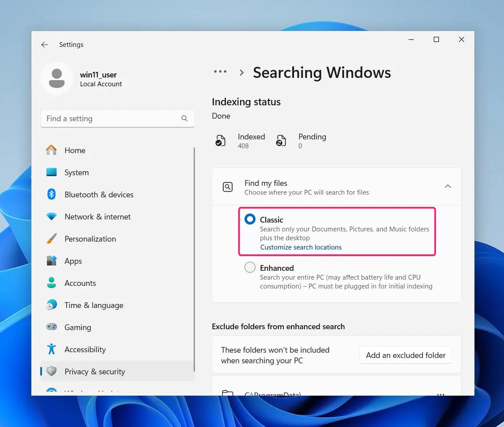This screenshot has height=427, width=504.
Task: Collapse the Find my files section
Action: [x=448, y=186]
